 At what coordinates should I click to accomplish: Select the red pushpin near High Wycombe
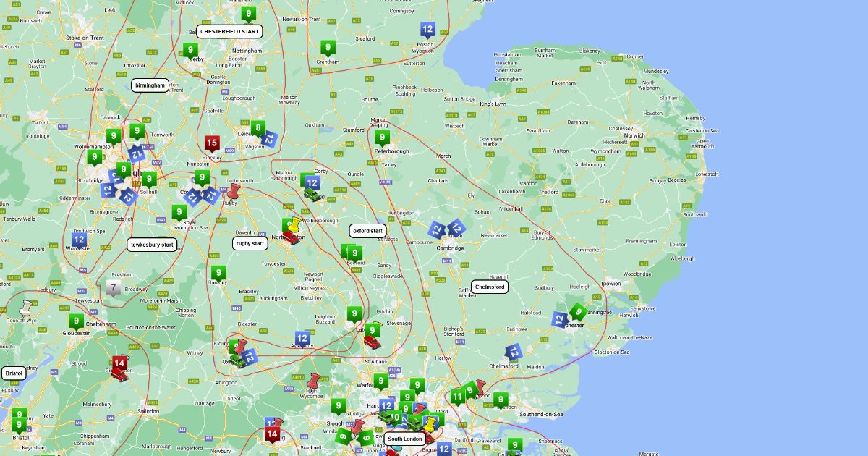[313, 381]
